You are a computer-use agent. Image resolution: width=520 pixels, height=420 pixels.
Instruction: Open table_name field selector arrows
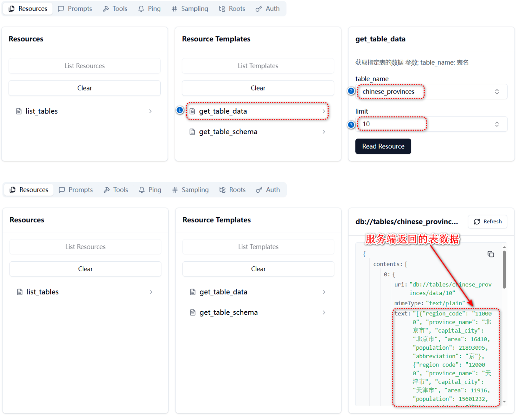click(x=497, y=92)
